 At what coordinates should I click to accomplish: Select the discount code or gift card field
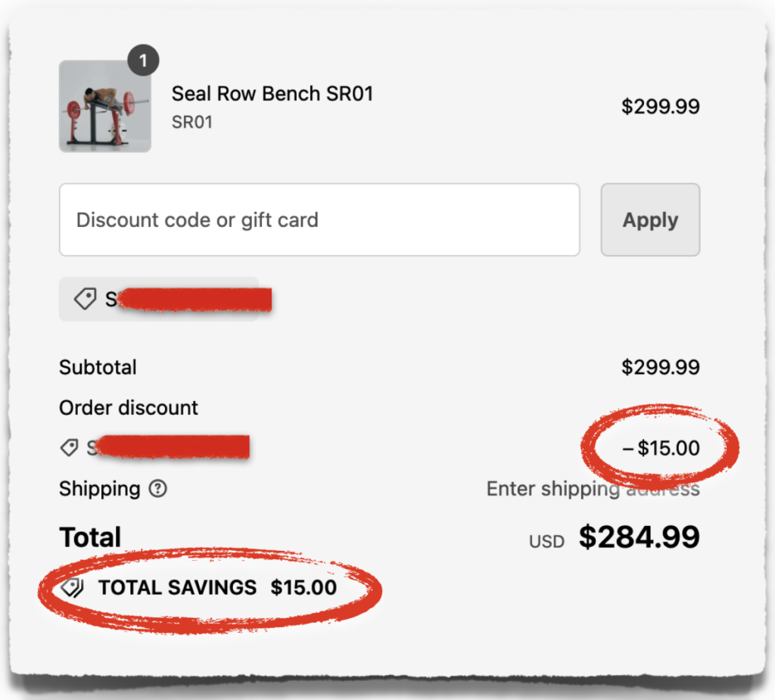coord(319,219)
